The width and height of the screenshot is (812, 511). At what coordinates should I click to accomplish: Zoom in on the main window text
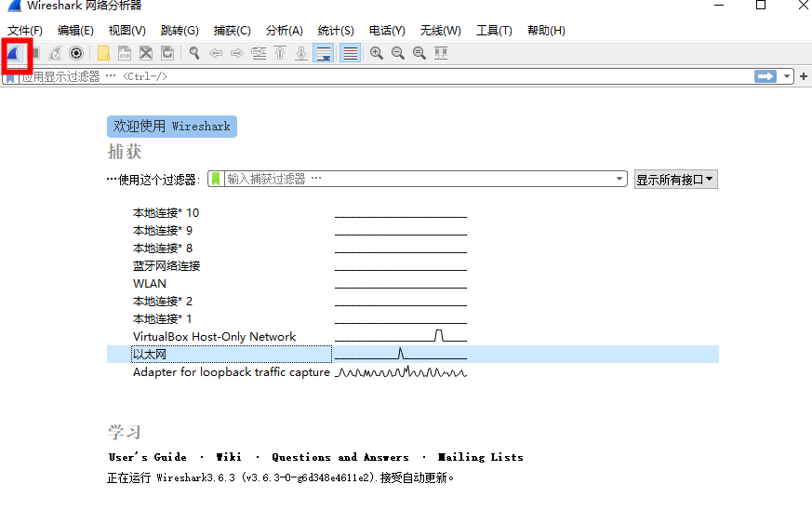(377, 53)
